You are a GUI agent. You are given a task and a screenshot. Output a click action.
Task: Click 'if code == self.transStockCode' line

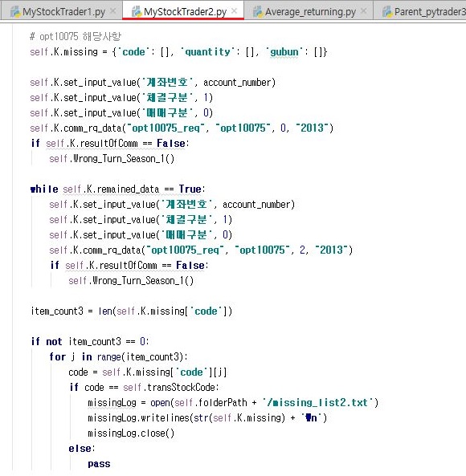point(144,388)
